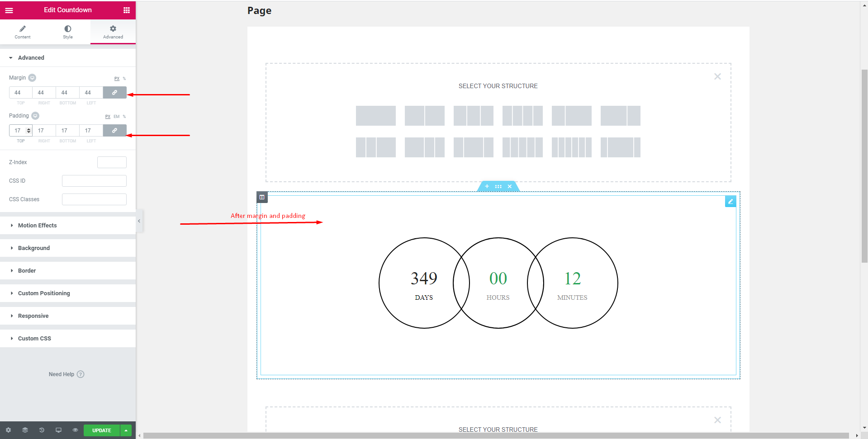This screenshot has width=868, height=439.
Task: Click the vertical scrollbar on the right
Action: [x=864, y=166]
